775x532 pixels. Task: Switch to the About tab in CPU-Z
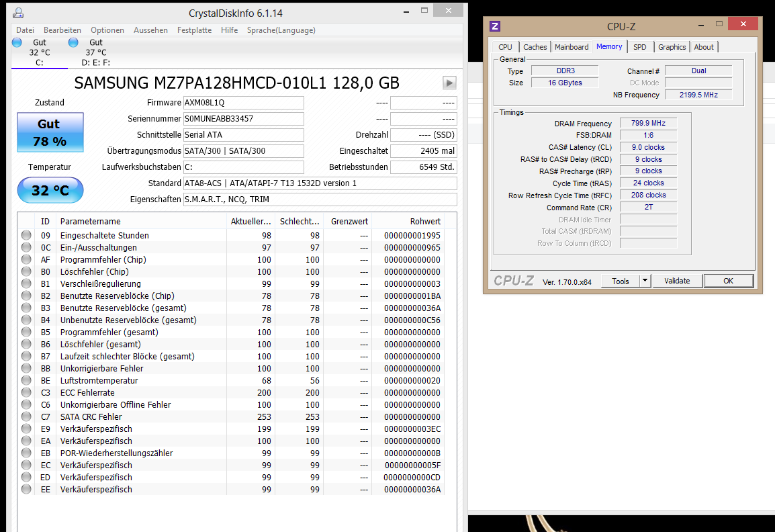[x=704, y=47]
